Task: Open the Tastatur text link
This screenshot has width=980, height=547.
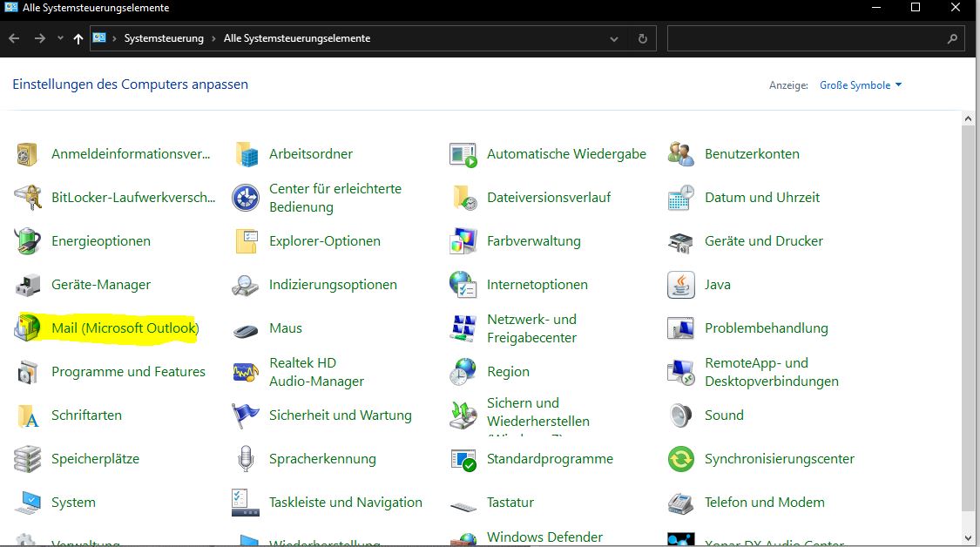Action: point(510,503)
